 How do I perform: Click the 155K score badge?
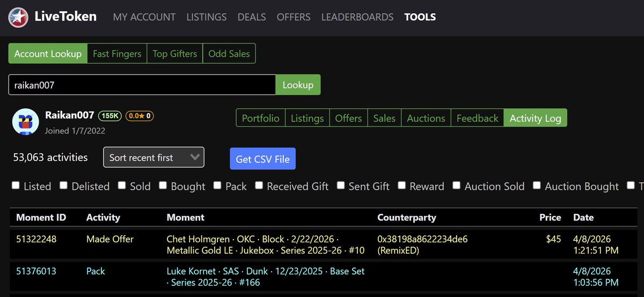(x=110, y=116)
